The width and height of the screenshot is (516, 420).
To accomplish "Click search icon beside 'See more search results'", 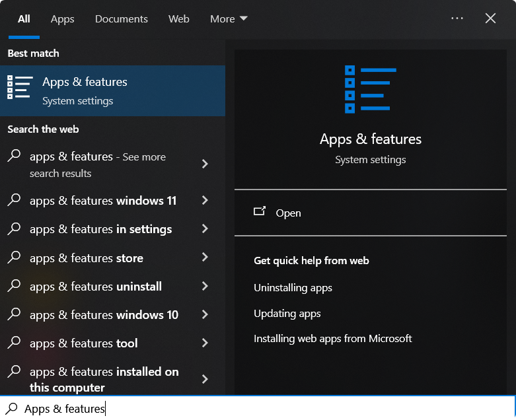I will 14,156.
